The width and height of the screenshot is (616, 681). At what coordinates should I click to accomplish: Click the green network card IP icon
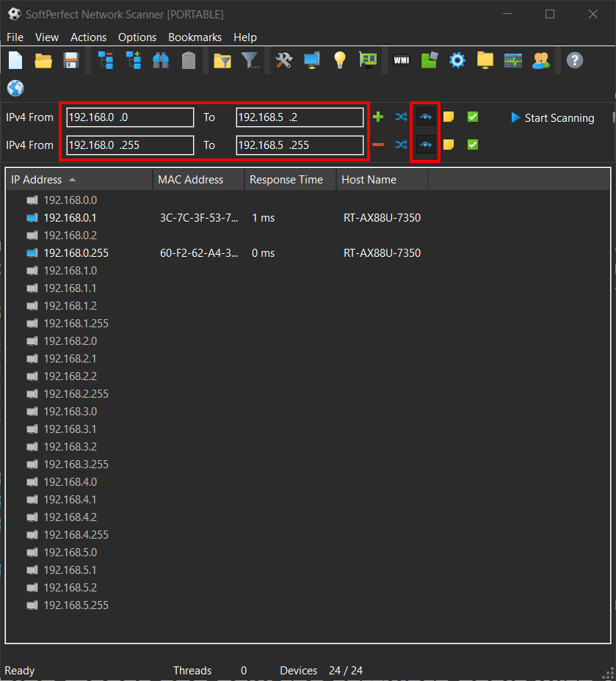(368, 60)
